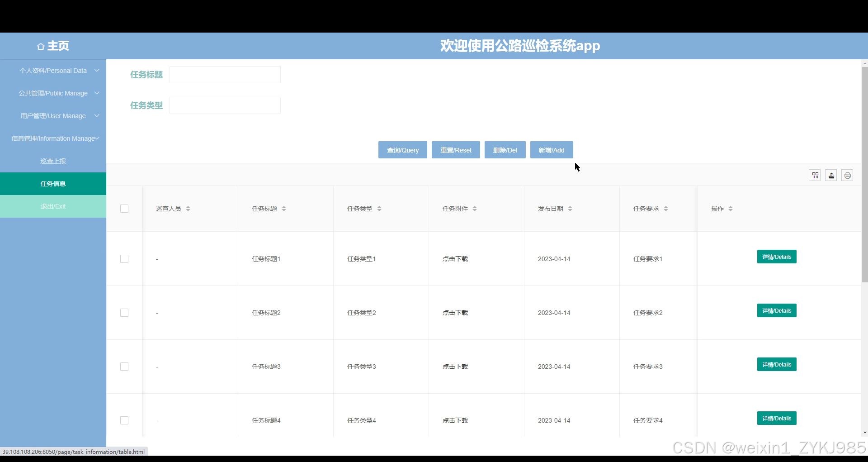This screenshot has width=868, height=462.
Task: Click the home icon beside 主页
Action: click(41, 46)
